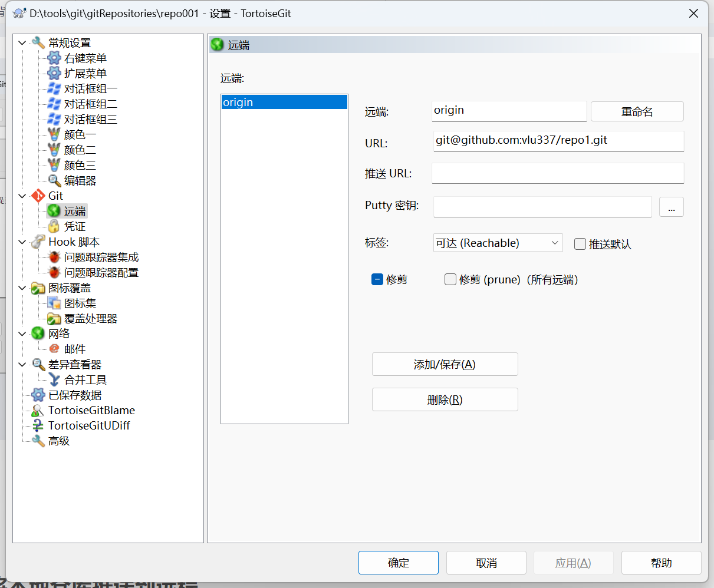Screen dimensions: 714x588
Task: Click the 添加/保存(A) button
Action: pos(445,364)
